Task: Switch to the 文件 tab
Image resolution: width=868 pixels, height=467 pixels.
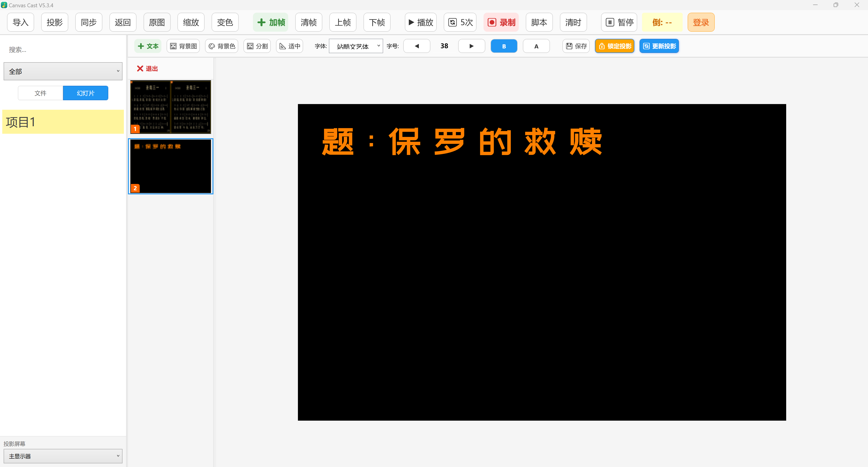Action: coord(40,93)
